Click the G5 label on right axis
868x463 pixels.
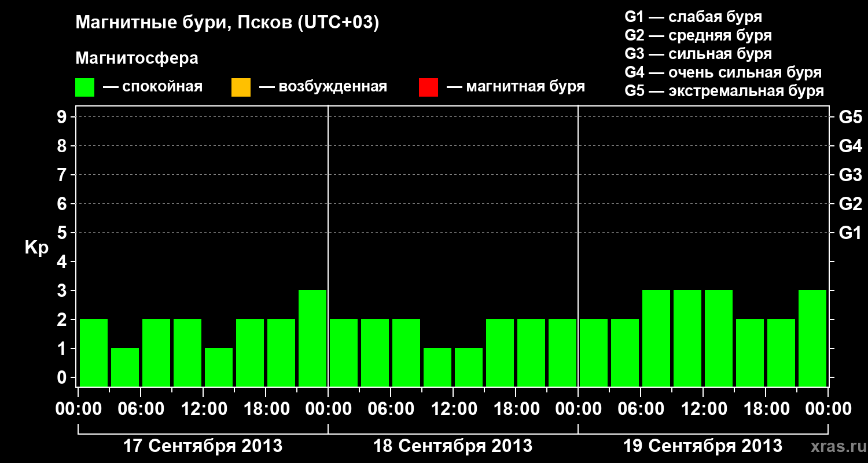(x=850, y=117)
